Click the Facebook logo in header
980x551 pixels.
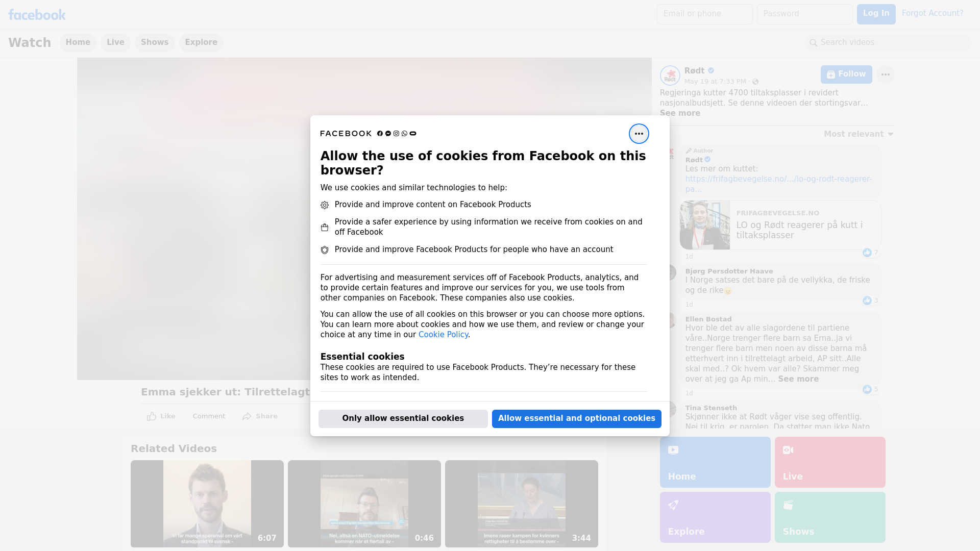click(37, 15)
